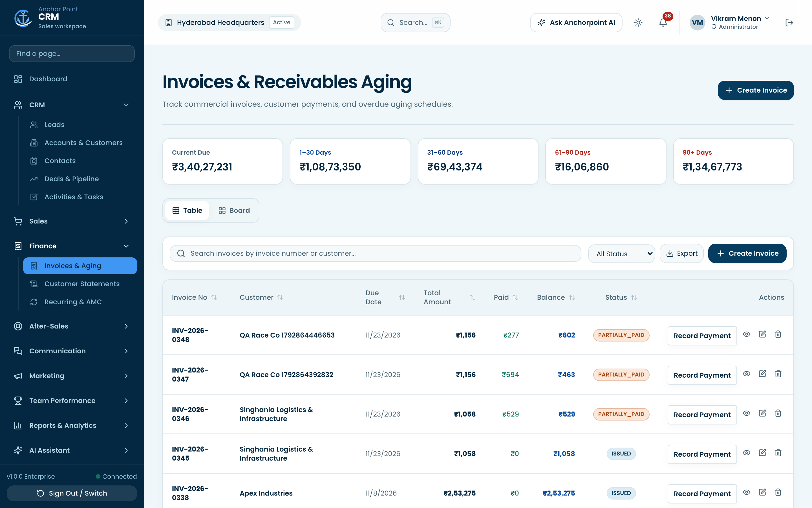Viewport: 812px width, 508px height.
Task: View invoice INV-2026-0345 with eye icon
Action: [746, 453]
